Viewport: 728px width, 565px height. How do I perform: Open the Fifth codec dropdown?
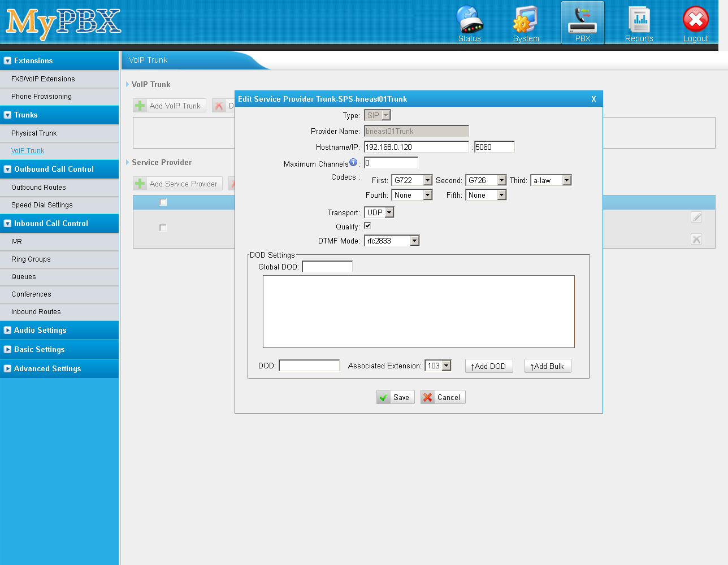(486, 195)
